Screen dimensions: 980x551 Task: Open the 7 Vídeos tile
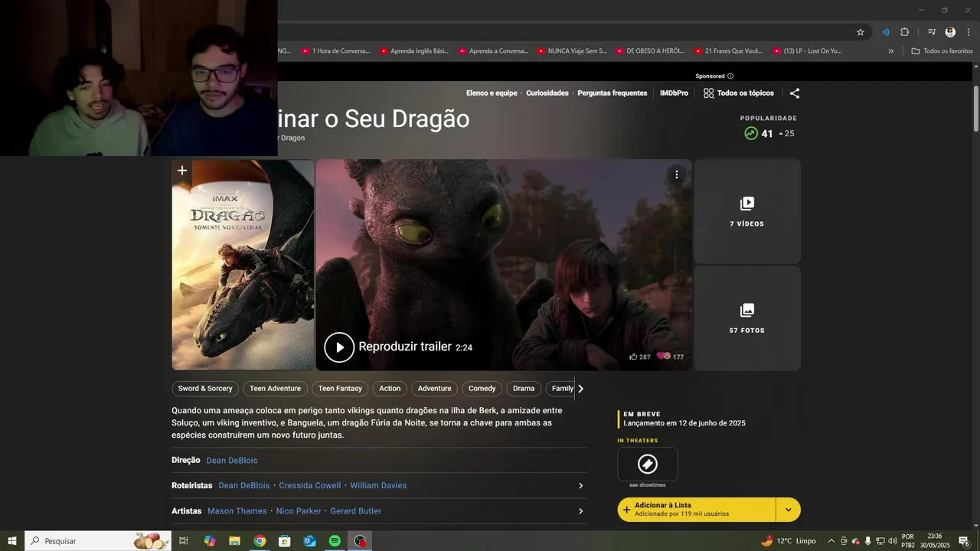point(747,211)
